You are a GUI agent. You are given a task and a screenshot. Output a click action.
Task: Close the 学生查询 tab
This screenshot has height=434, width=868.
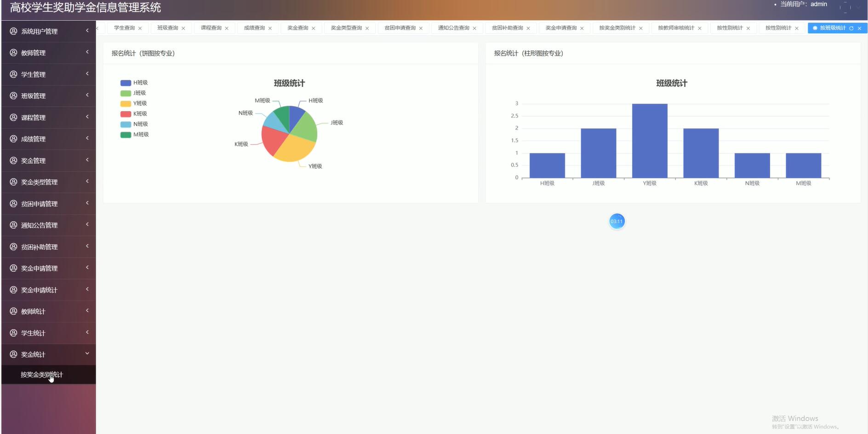pos(140,28)
